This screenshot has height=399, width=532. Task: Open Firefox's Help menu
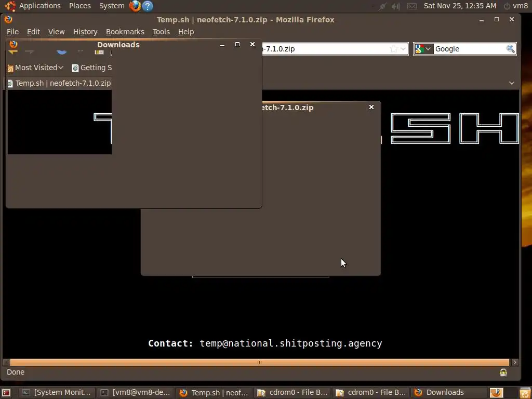click(x=186, y=32)
